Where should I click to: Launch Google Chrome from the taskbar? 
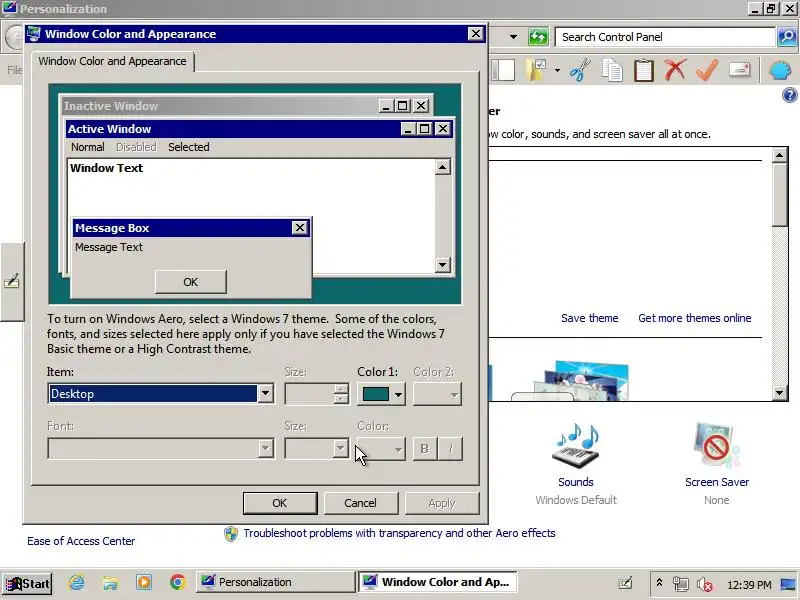pyautogui.click(x=178, y=582)
